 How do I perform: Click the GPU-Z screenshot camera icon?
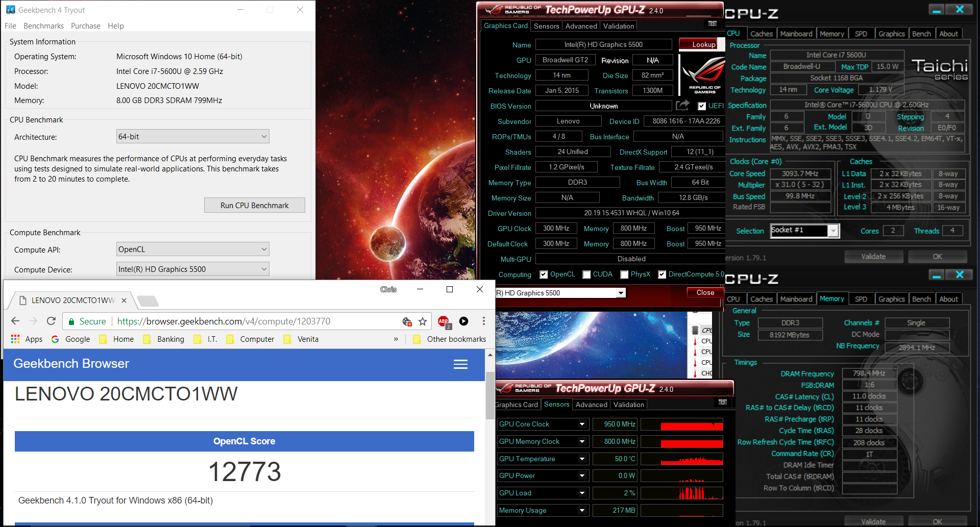pyautogui.click(x=713, y=23)
